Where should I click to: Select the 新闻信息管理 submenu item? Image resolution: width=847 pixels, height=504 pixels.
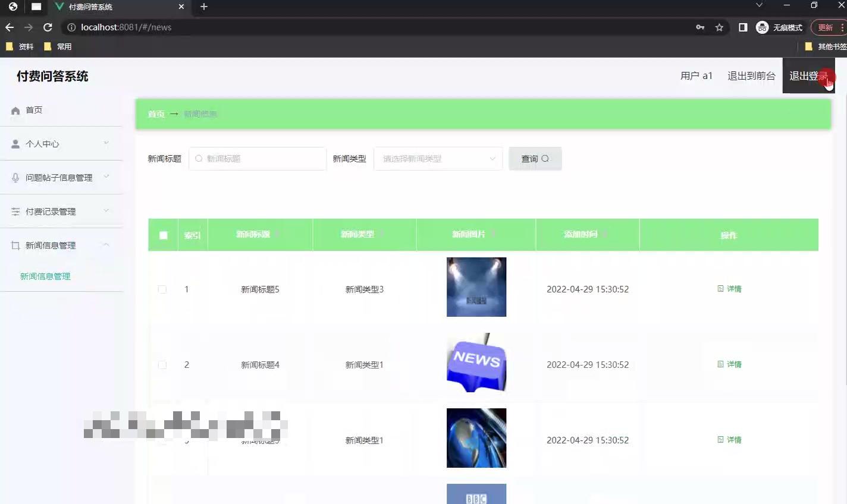coord(45,276)
